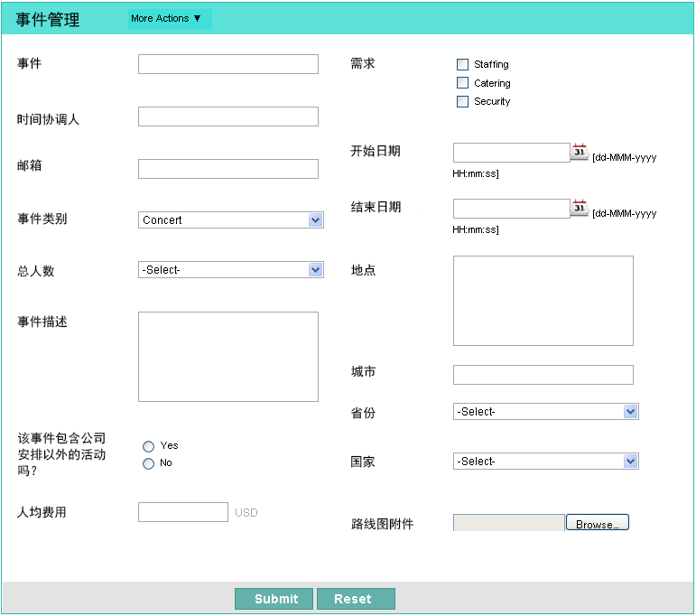
Task: Click the Reset button
Action: coord(356,599)
